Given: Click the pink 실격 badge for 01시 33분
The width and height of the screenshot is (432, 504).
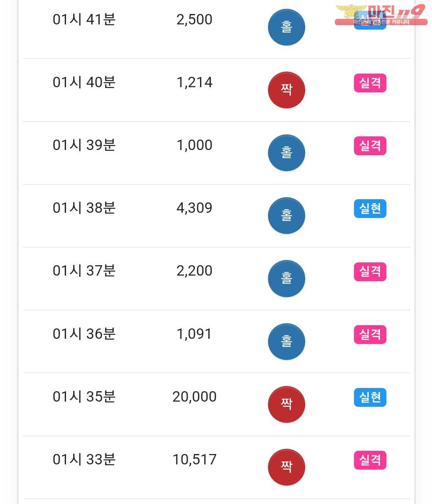Looking at the screenshot, I should [x=370, y=460].
